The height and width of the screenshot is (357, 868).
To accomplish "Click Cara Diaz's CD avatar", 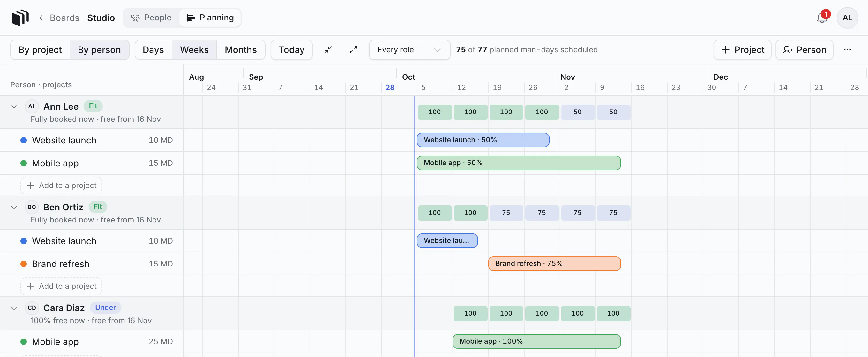I will (32, 308).
